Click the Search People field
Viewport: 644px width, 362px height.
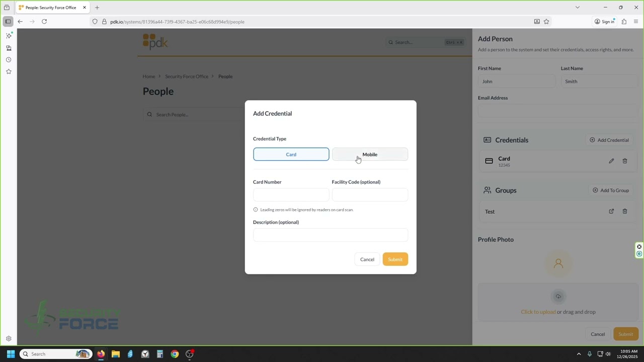[x=194, y=115]
